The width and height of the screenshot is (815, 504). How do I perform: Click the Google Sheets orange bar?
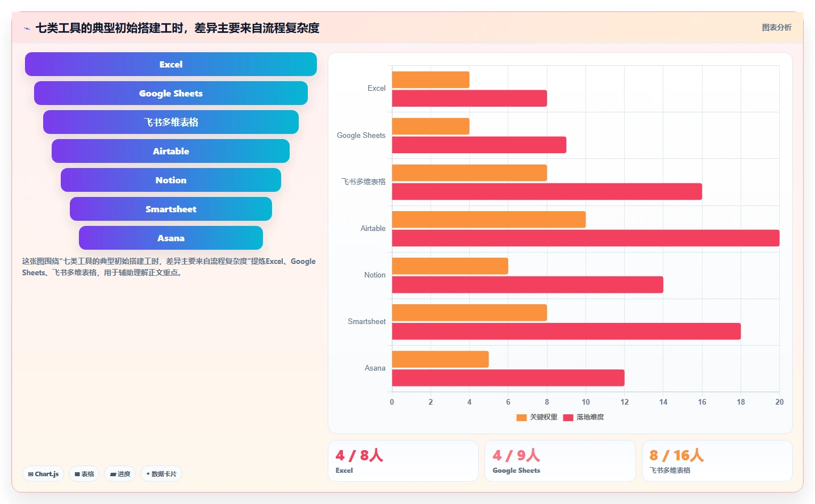click(x=431, y=126)
